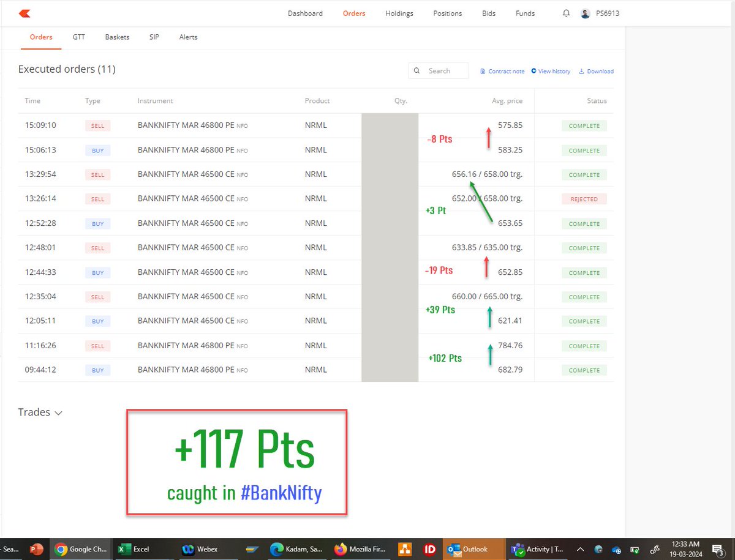Click the REJECTED status badge

click(x=584, y=199)
